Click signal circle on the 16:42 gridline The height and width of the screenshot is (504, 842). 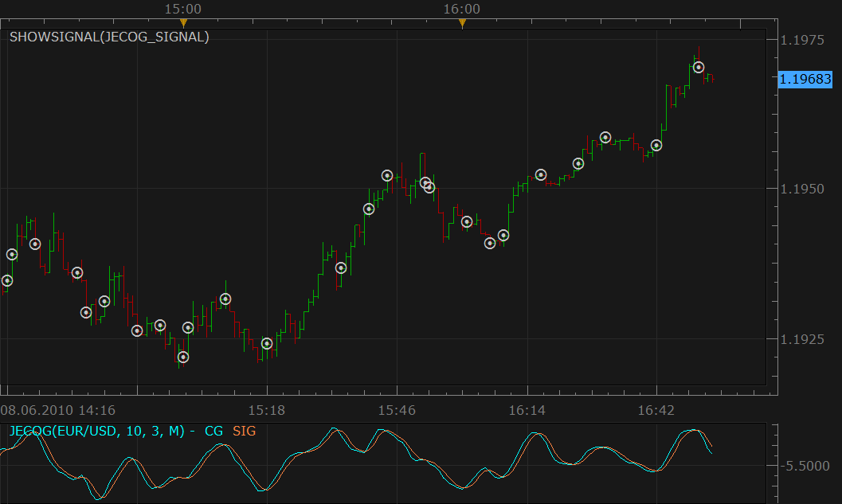[x=656, y=146]
